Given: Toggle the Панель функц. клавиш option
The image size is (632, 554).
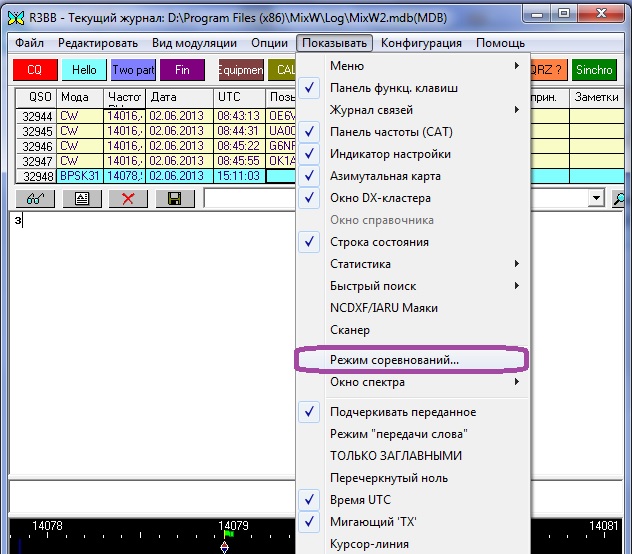Looking at the screenshot, I should (x=393, y=88).
